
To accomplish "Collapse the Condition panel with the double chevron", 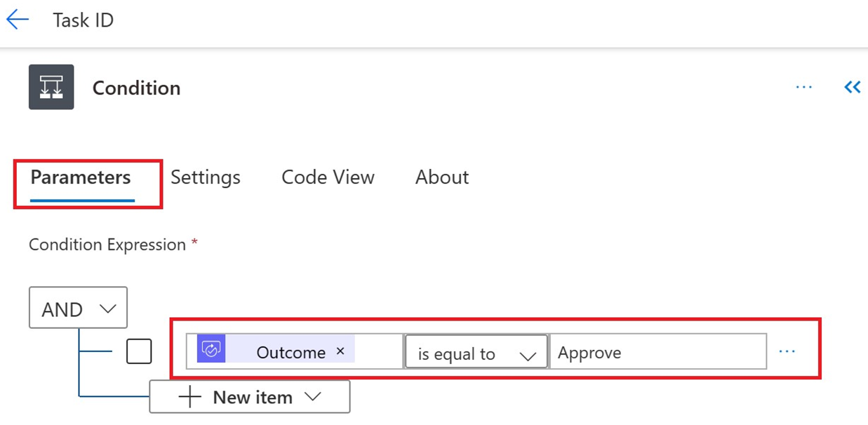I will tap(852, 87).
